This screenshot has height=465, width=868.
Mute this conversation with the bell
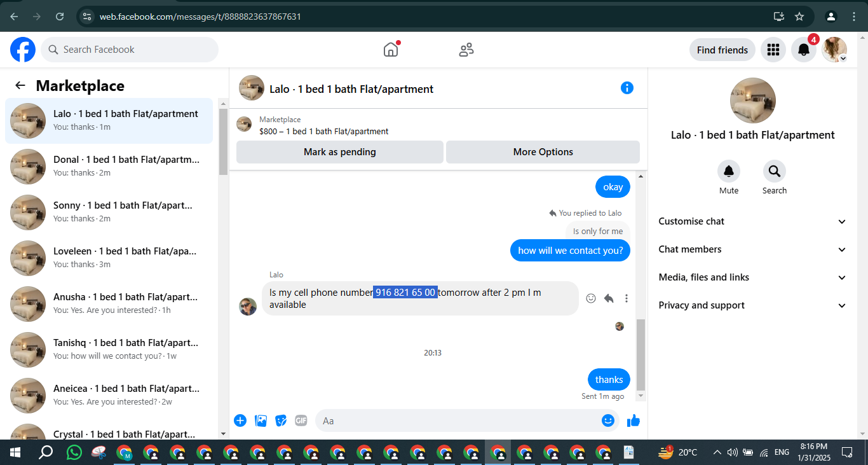click(729, 171)
